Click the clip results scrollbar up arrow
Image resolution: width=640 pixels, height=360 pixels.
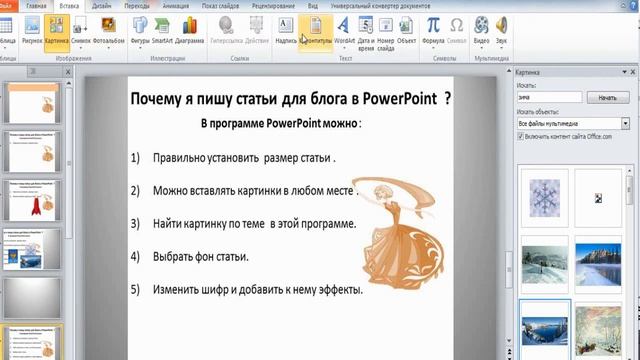pyautogui.click(x=629, y=170)
